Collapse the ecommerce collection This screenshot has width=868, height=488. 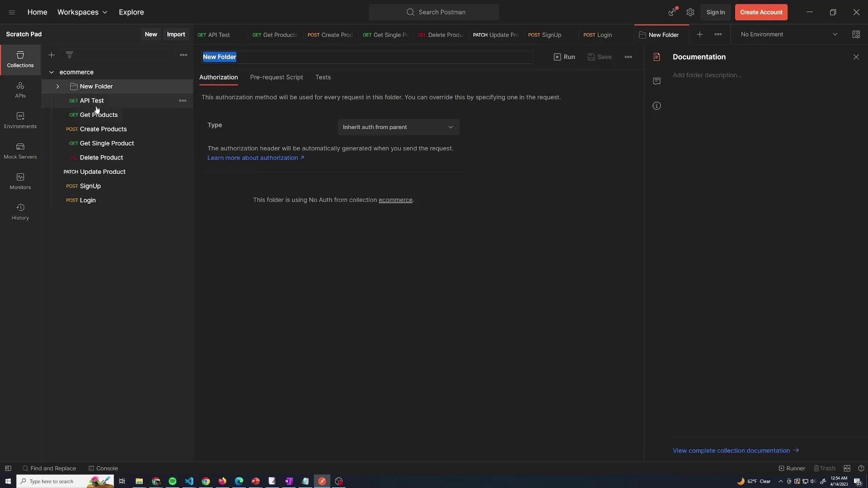pyautogui.click(x=52, y=72)
